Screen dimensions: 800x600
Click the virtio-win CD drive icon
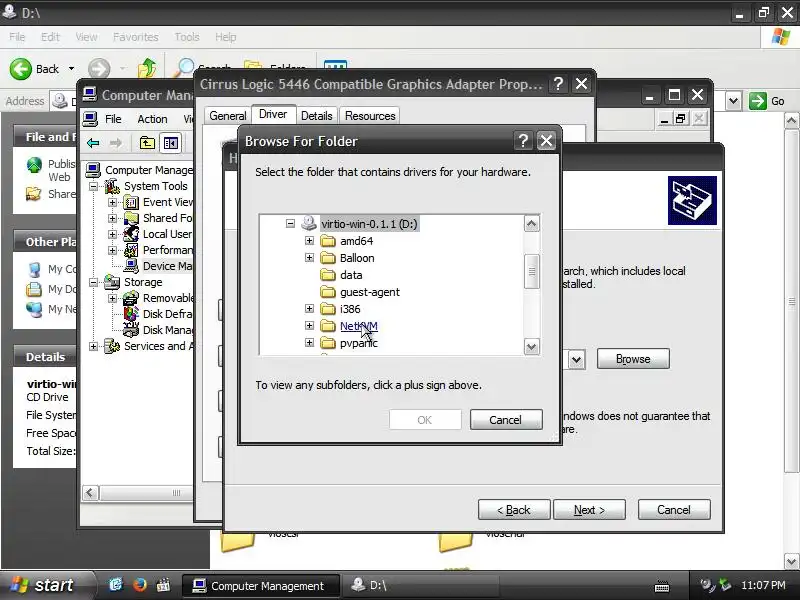pos(309,223)
